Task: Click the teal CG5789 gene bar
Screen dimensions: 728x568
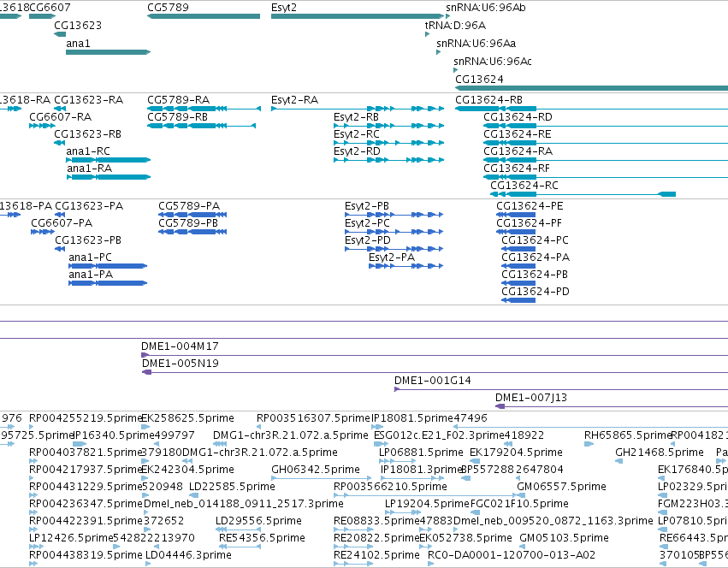Action: coord(204,16)
